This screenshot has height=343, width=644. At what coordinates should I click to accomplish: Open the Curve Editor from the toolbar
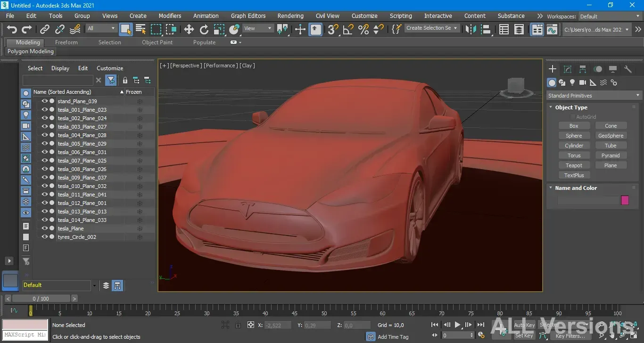[x=552, y=29]
